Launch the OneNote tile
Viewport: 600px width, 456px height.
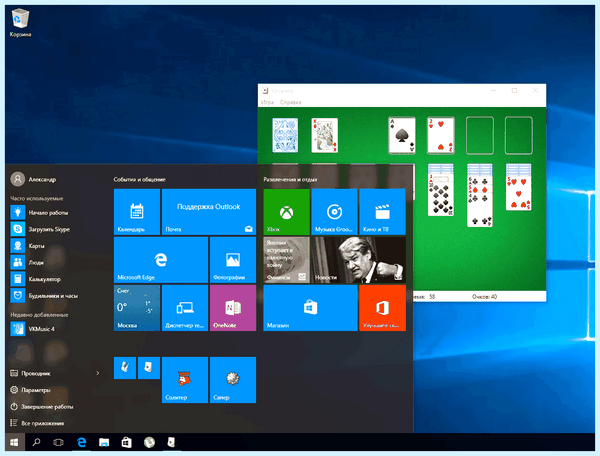tap(233, 308)
